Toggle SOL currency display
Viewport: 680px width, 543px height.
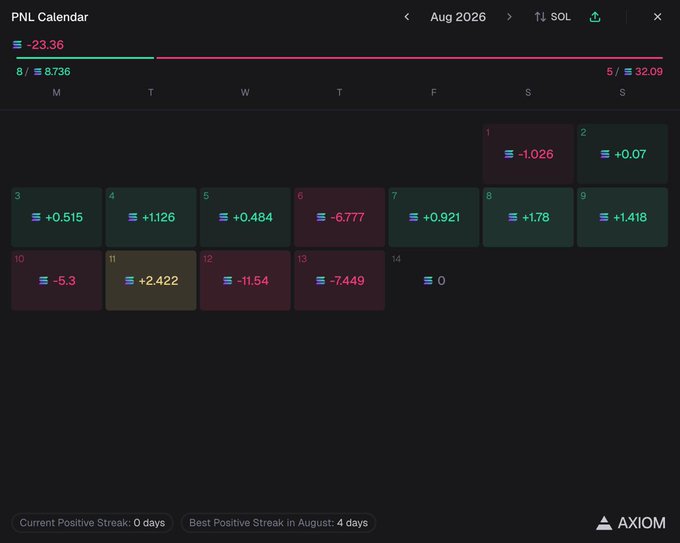point(552,17)
